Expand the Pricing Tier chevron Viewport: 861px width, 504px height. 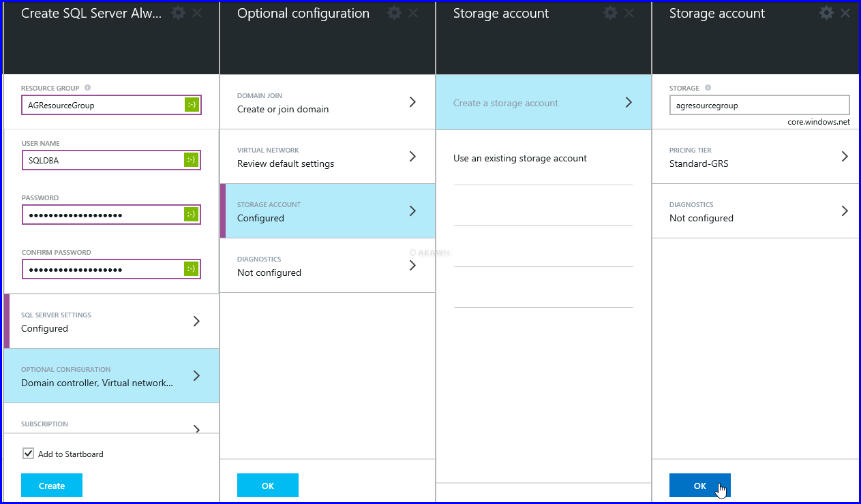[845, 157]
